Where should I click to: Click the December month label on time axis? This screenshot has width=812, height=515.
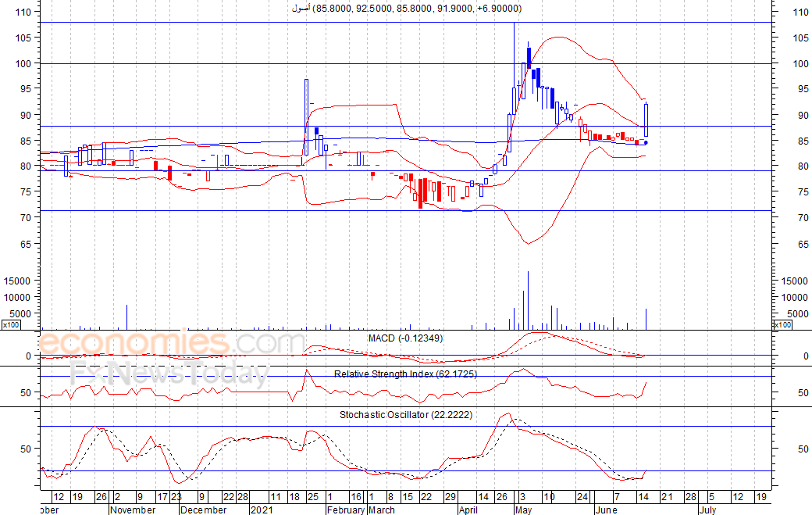point(204,510)
